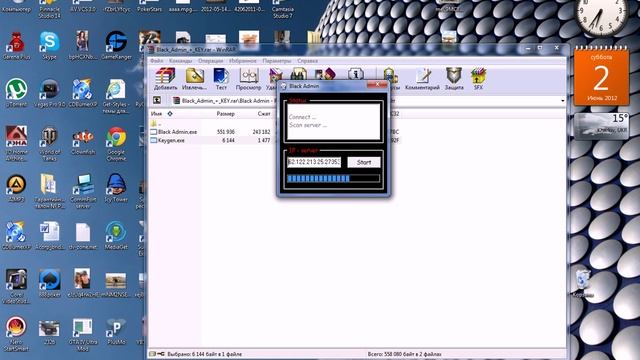Image resolution: width=640 pixels, height=360 pixels.
Task: Open the Файл menu in WinRAR
Action: [157, 61]
